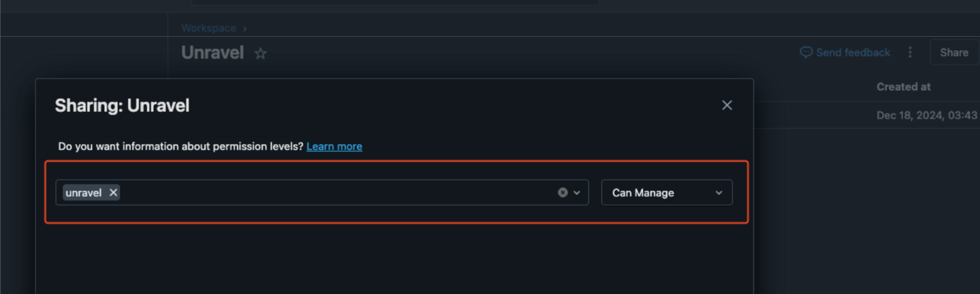Open the kebab more-options menu
Screen dimensions: 980x294
(x=910, y=52)
